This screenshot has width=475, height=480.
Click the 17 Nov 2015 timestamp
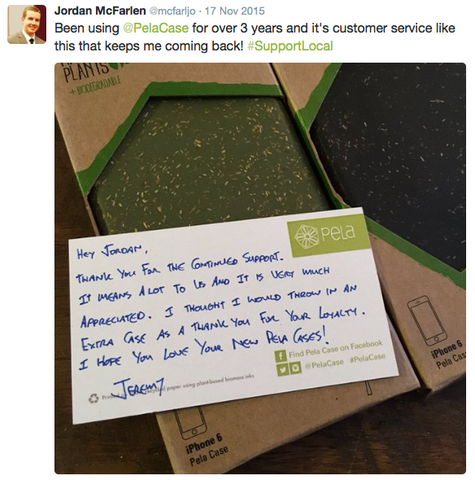235,11
